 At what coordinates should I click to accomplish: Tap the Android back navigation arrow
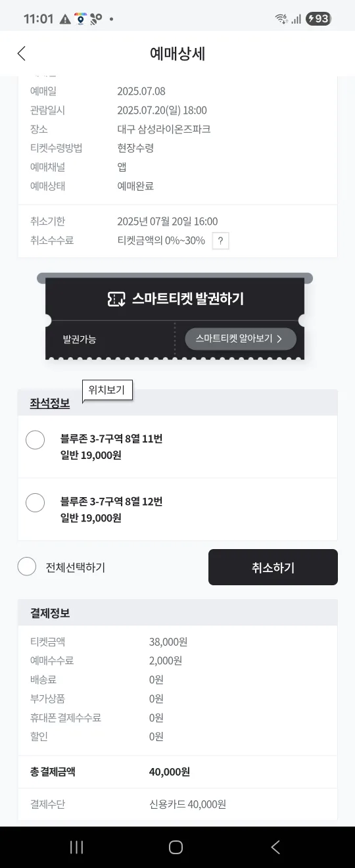275,847
